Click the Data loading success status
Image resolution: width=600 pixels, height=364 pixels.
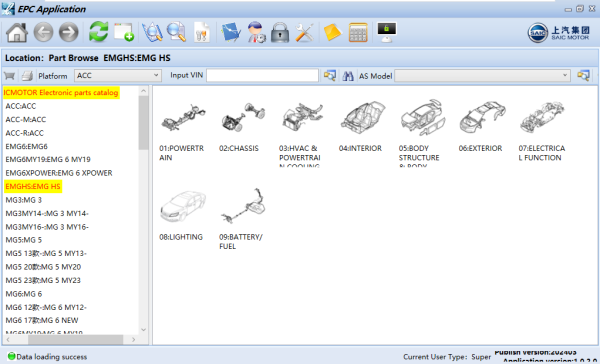click(x=47, y=357)
